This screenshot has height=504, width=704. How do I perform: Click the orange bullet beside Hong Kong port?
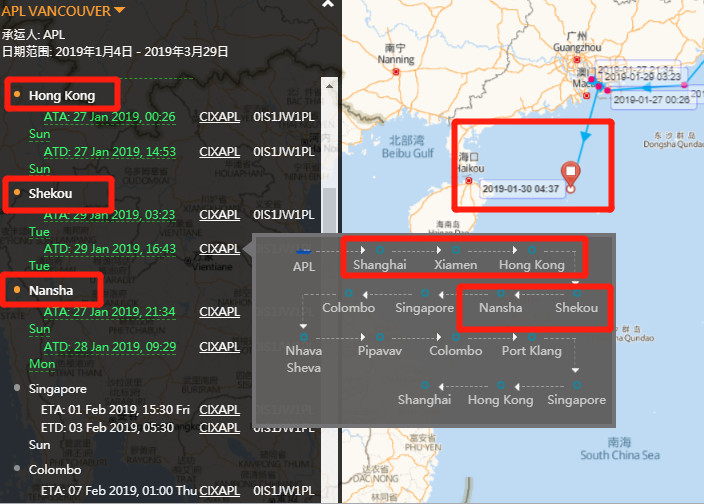[17, 94]
